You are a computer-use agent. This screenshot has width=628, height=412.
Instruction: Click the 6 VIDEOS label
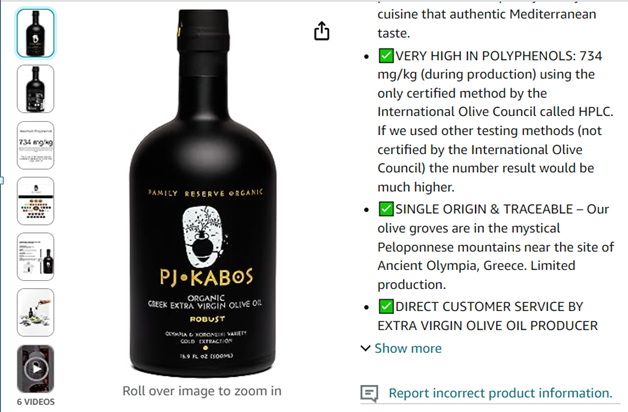click(x=36, y=402)
